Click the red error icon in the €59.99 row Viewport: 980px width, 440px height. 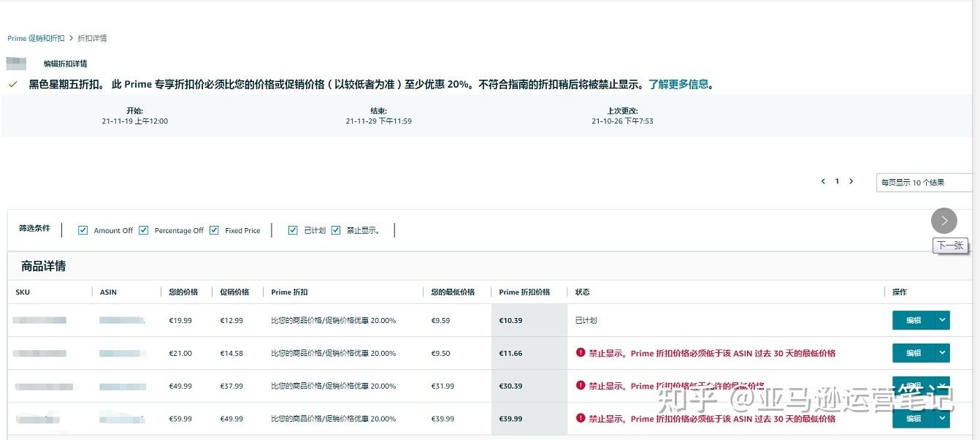pos(581,418)
